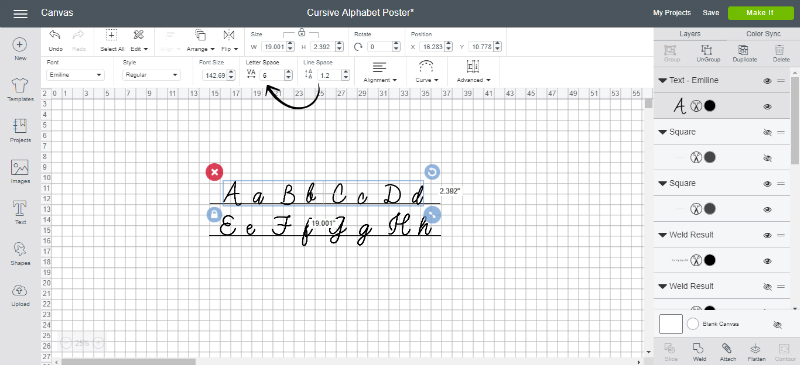The image size is (800, 365).
Task: Click the lock handle on selected text
Action: tap(214, 214)
